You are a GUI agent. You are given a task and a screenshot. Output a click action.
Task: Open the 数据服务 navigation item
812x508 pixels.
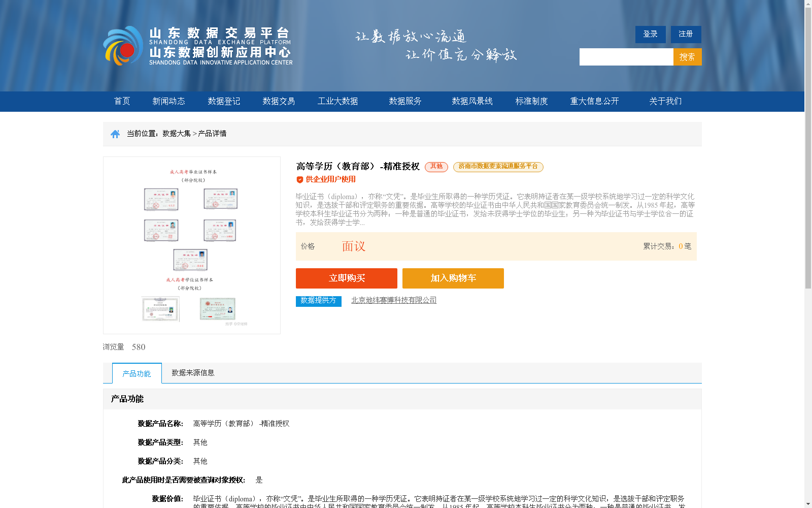(405, 101)
